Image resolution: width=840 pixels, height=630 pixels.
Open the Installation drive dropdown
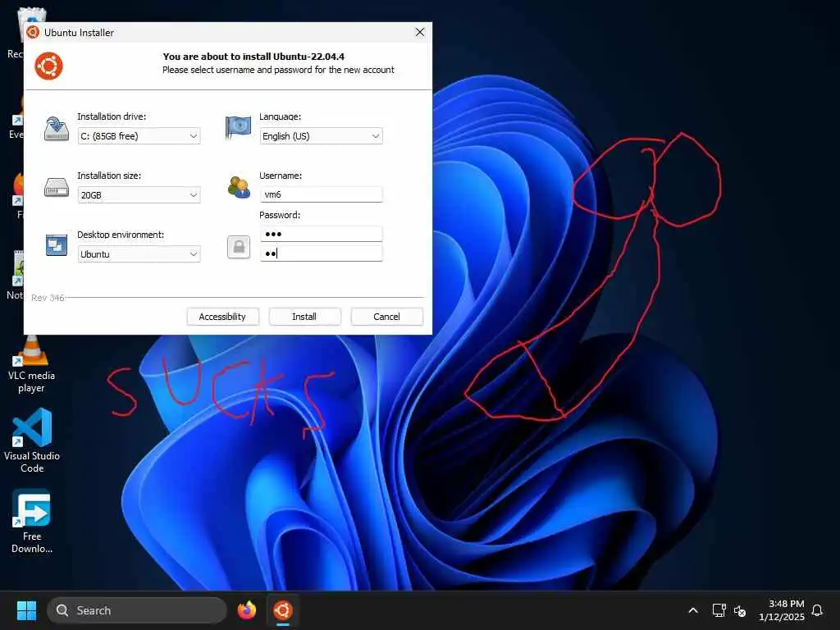139,136
